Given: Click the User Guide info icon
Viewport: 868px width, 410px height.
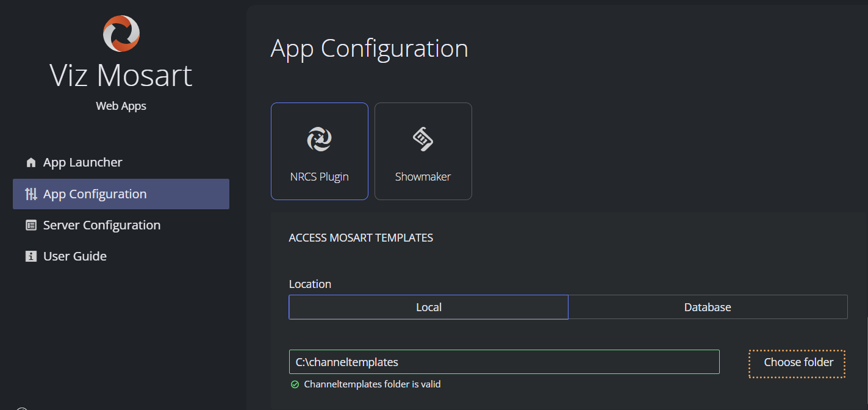Looking at the screenshot, I should 31,256.
